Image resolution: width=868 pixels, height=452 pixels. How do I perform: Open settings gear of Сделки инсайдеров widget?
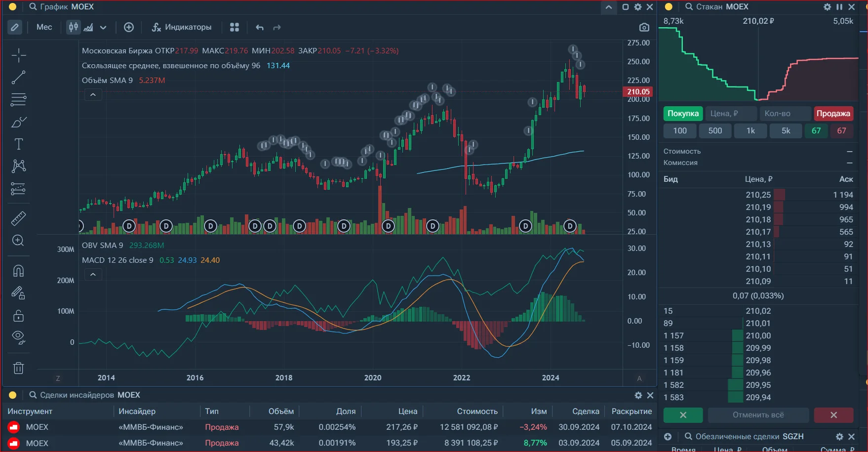coord(638,395)
